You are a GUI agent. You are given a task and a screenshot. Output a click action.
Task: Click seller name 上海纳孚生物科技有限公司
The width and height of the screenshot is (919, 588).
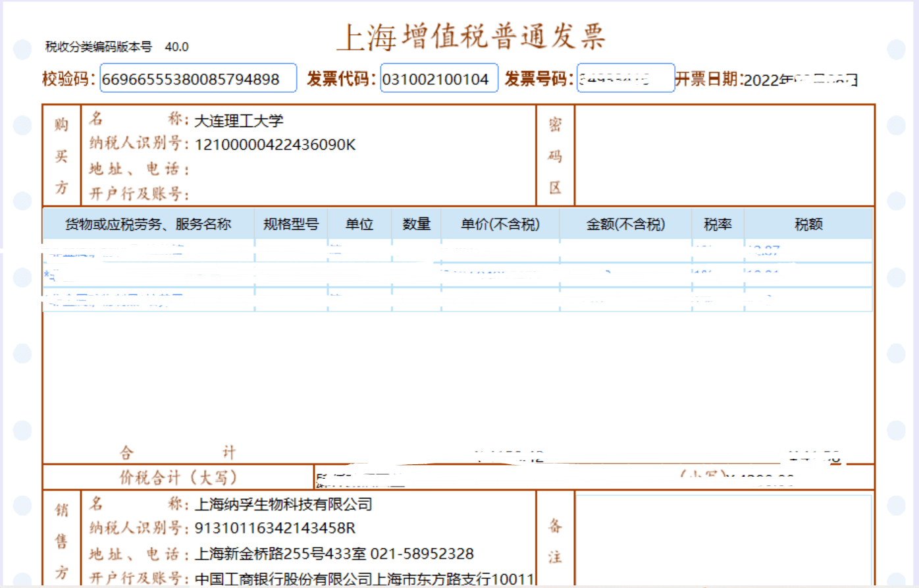coord(283,504)
